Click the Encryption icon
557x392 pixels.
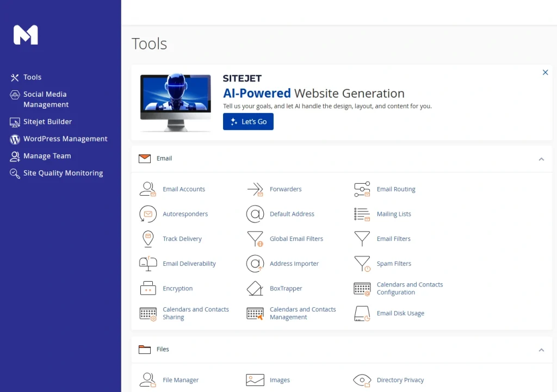(148, 288)
